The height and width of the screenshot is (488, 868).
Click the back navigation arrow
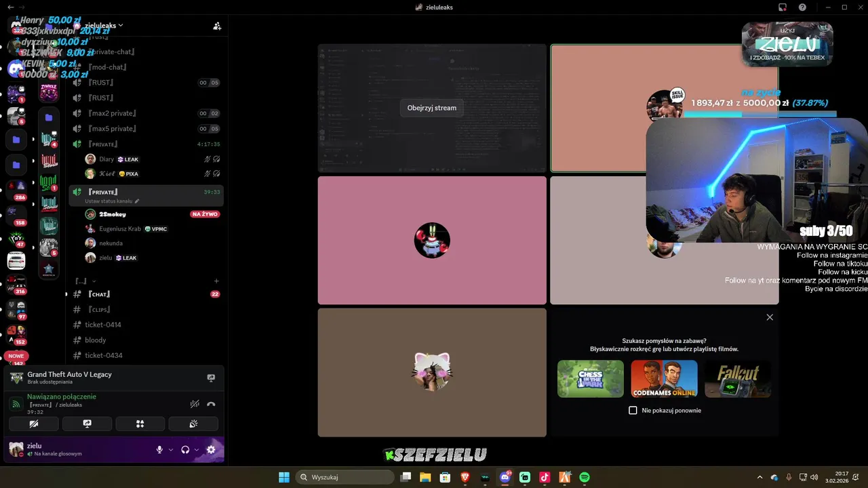pyautogui.click(x=11, y=7)
